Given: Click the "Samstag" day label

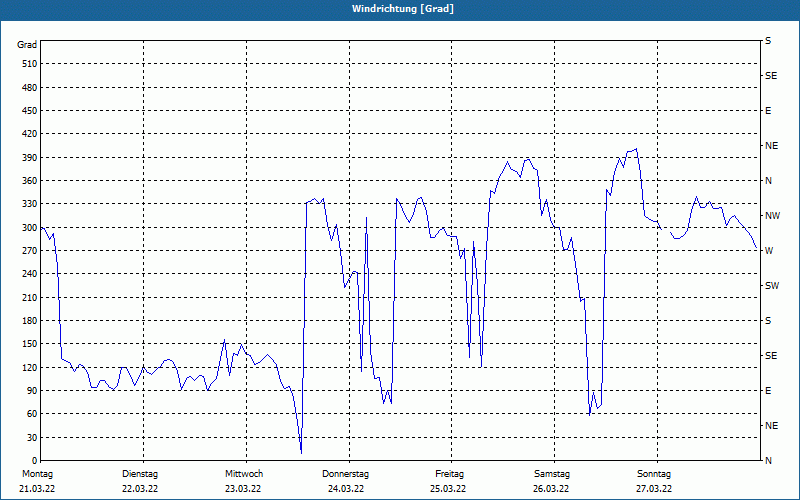Looking at the screenshot, I should 552,474.
